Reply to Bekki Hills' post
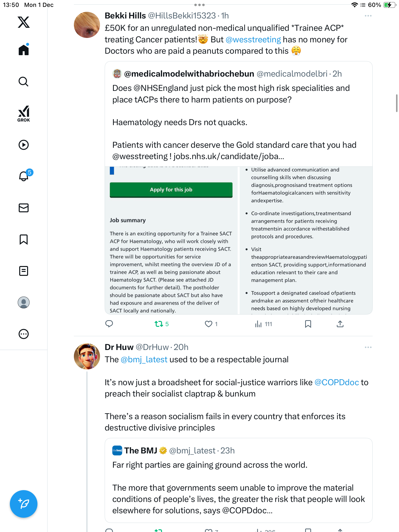This screenshot has width=399, height=532. (x=109, y=324)
